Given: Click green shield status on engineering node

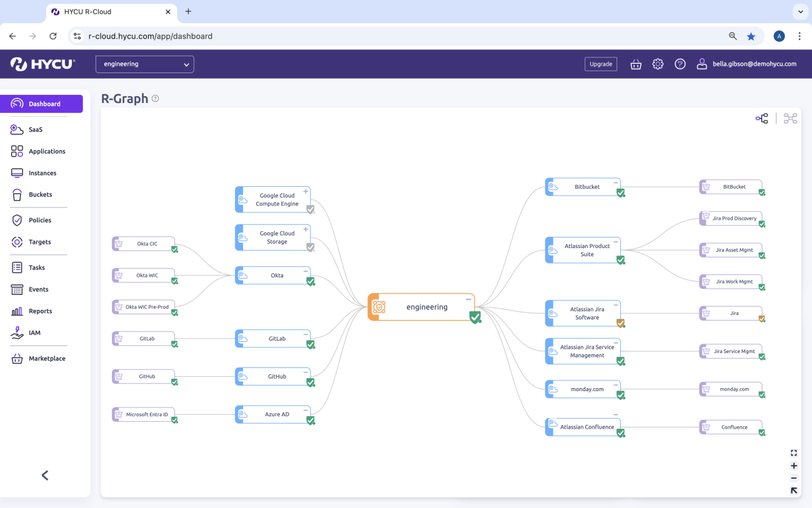Looking at the screenshot, I should tap(475, 317).
